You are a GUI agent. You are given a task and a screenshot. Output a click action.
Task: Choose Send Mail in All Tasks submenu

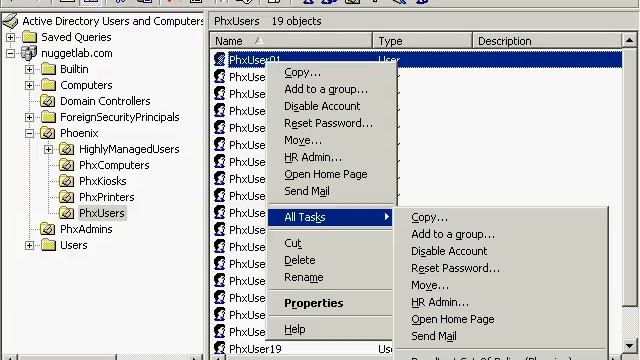click(x=434, y=336)
